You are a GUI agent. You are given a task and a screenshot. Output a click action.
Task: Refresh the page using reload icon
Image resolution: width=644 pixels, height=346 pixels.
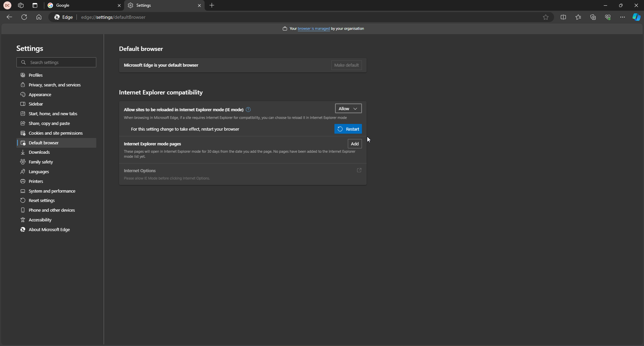[24, 17]
